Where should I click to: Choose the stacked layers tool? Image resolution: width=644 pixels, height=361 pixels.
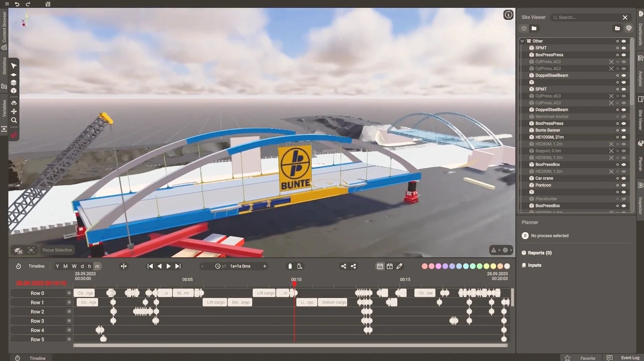14,82
